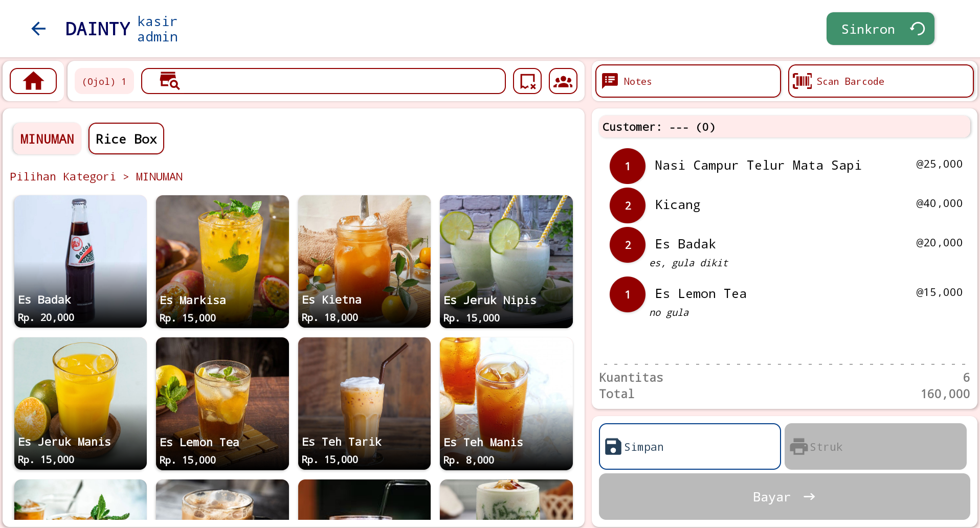Viewport: 980px width, 528px height.
Task: Click the Simpan floppy disk icon
Action: (x=613, y=447)
